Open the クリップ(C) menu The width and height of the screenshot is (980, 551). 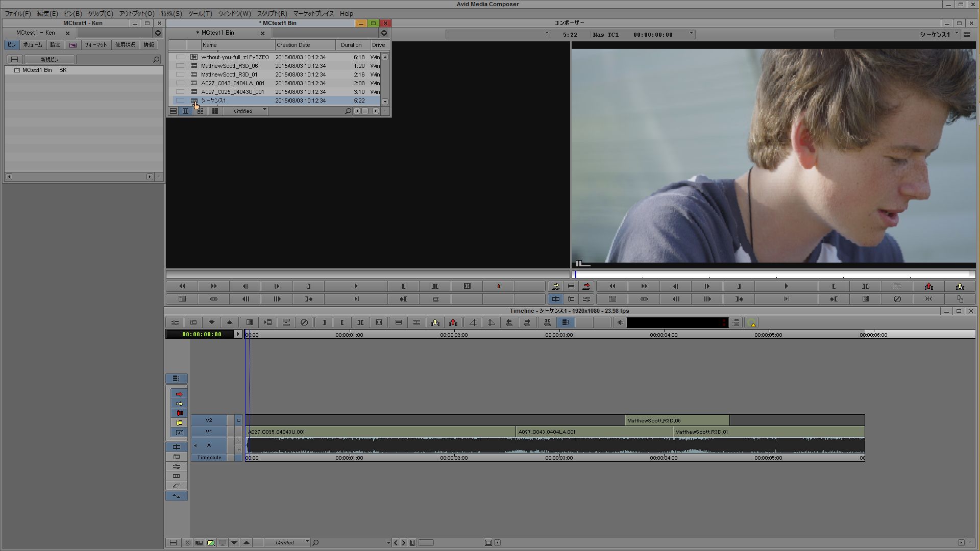101,14
